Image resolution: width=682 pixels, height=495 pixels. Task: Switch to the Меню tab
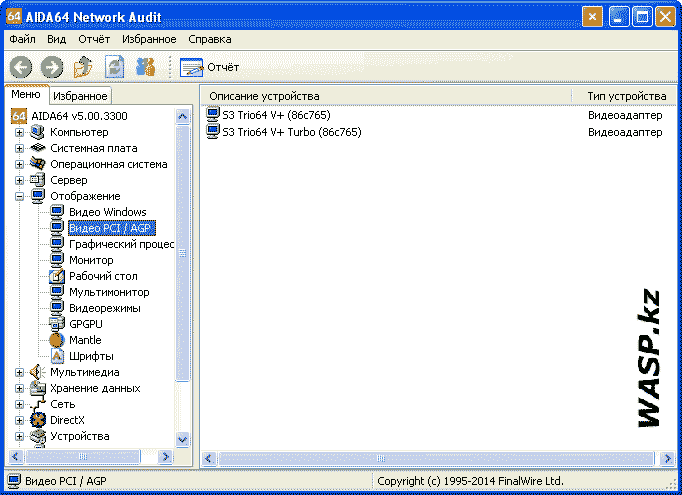click(26, 94)
